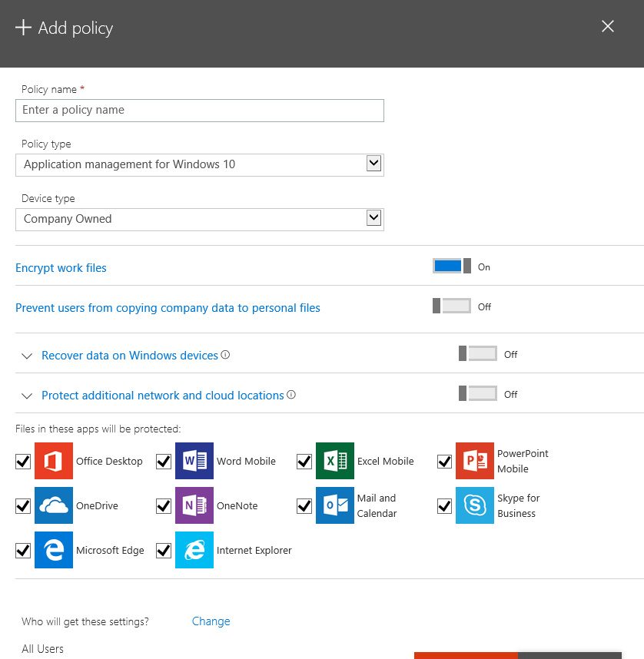644x659 pixels.
Task: Turn on Protect additional network and cloud locations toggle
Action: pyautogui.click(x=478, y=393)
